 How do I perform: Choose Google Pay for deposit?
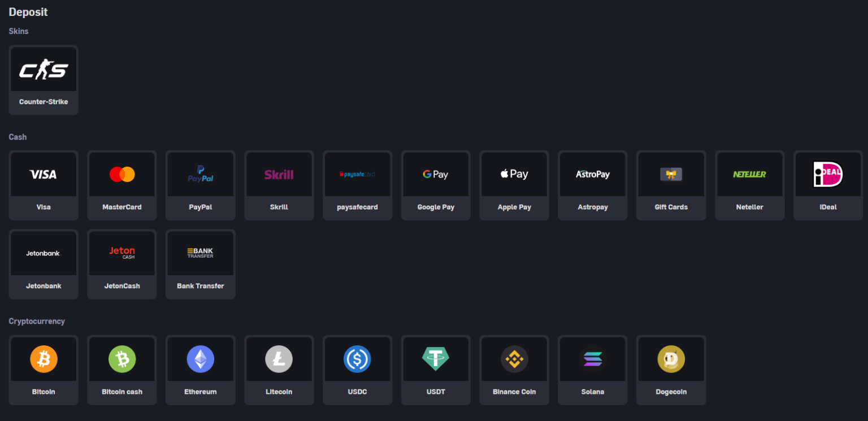pos(436,185)
